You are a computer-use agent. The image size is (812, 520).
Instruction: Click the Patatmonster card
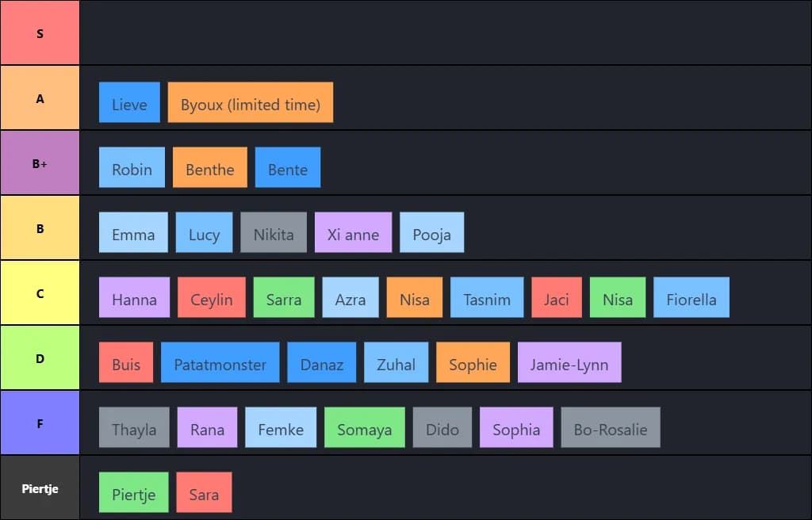click(x=220, y=363)
